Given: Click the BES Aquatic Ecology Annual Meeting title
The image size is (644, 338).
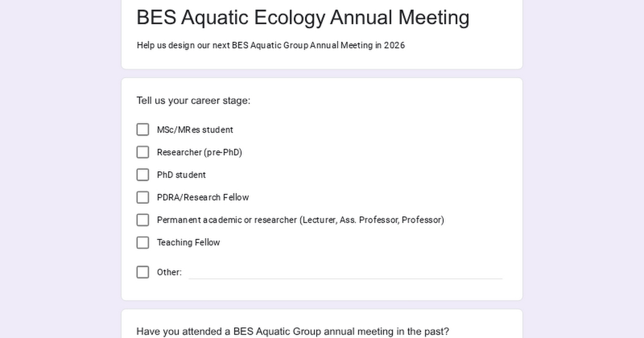Looking at the screenshot, I should (303, 17).
